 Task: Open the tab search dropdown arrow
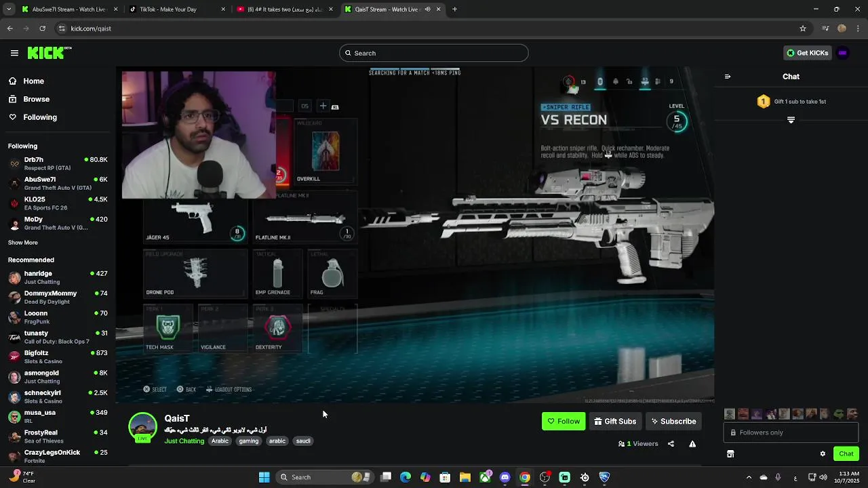8,9
